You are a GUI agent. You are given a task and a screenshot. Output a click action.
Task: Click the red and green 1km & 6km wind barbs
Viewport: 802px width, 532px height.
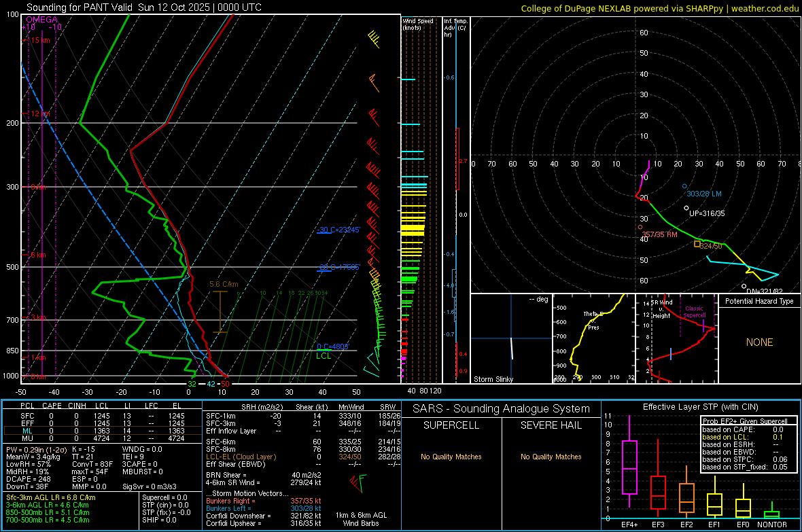[x=358, y=482]
